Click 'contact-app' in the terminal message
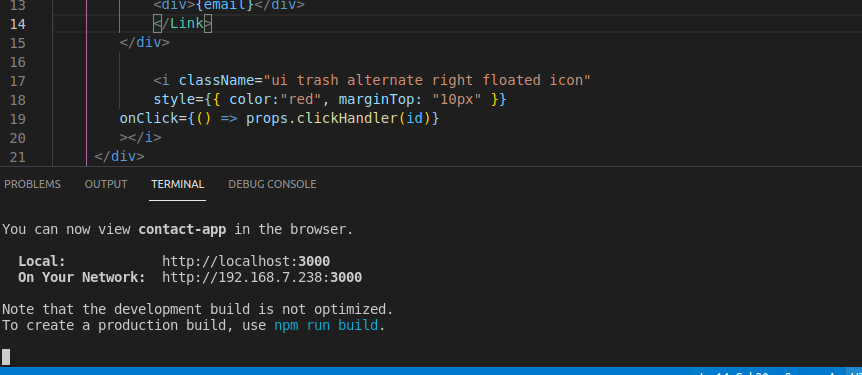 (182, 229)
